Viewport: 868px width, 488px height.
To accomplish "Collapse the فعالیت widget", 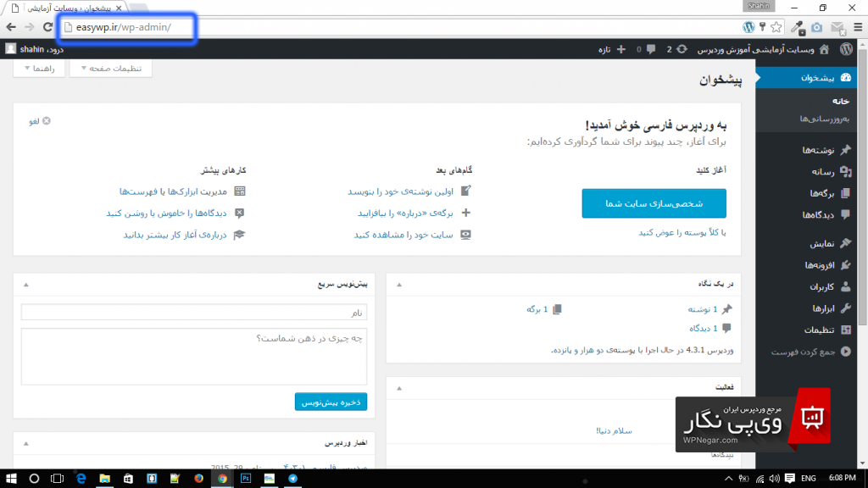I will (x=398, y=388).
